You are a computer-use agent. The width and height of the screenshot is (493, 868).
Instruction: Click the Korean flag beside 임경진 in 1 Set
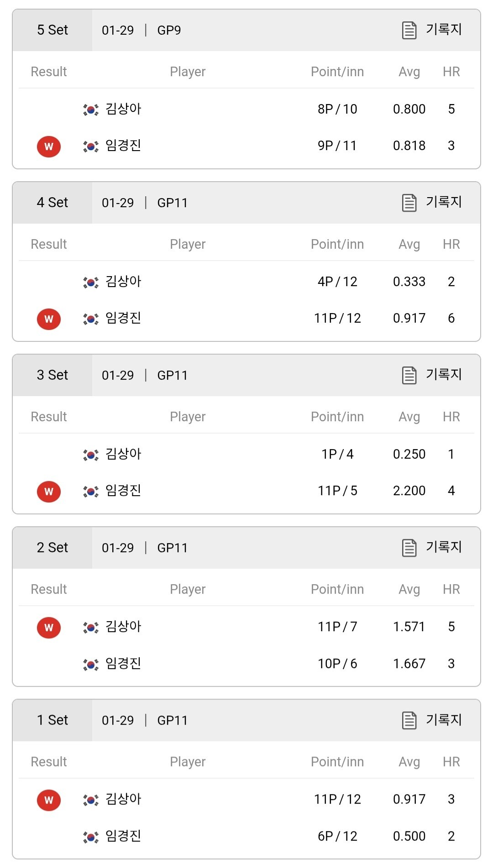pos(91,837)
